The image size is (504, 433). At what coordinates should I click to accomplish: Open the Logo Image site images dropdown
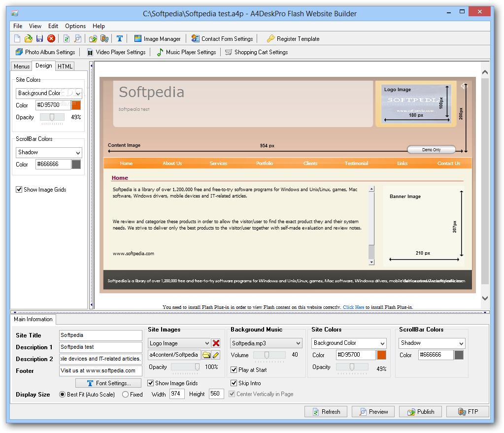pos(179,343)
